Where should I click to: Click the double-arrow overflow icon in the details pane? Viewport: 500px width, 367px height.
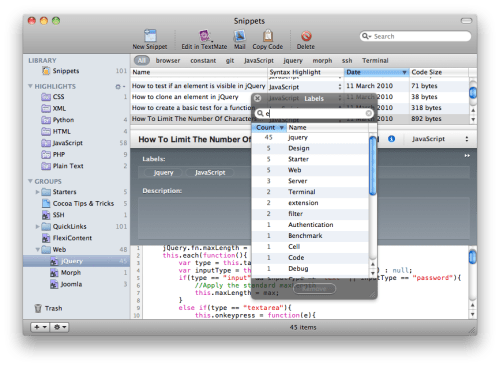[467, 156]
